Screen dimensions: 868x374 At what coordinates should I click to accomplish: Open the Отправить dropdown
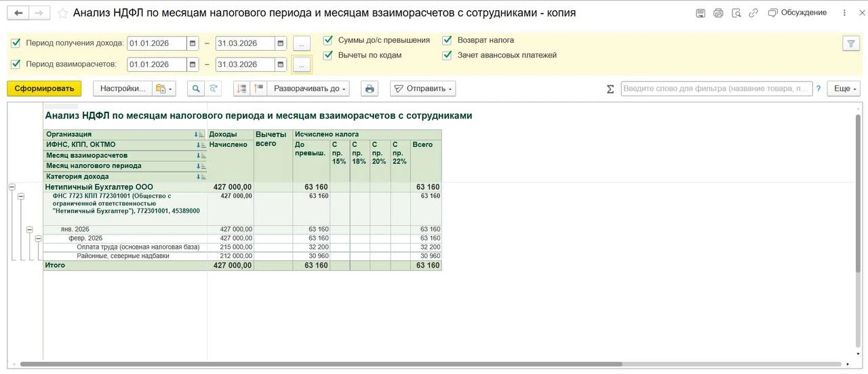tap(422, 88)
